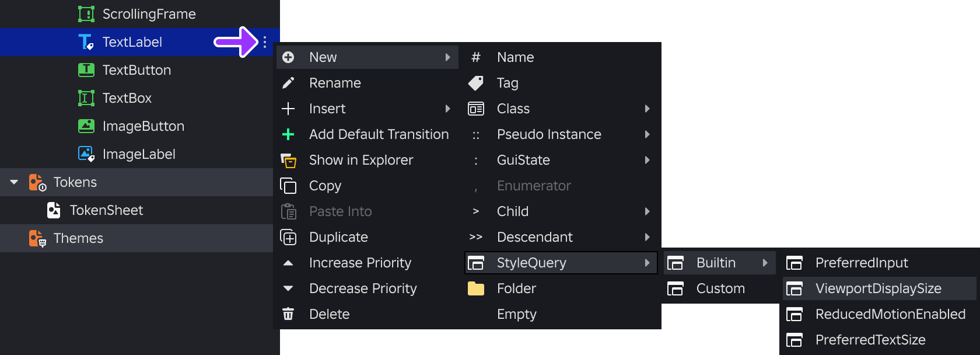The height and width of the screenshot is (355, 980).
Task: Click the three-dot menu beside TextLabel
Action: point(265,42)
